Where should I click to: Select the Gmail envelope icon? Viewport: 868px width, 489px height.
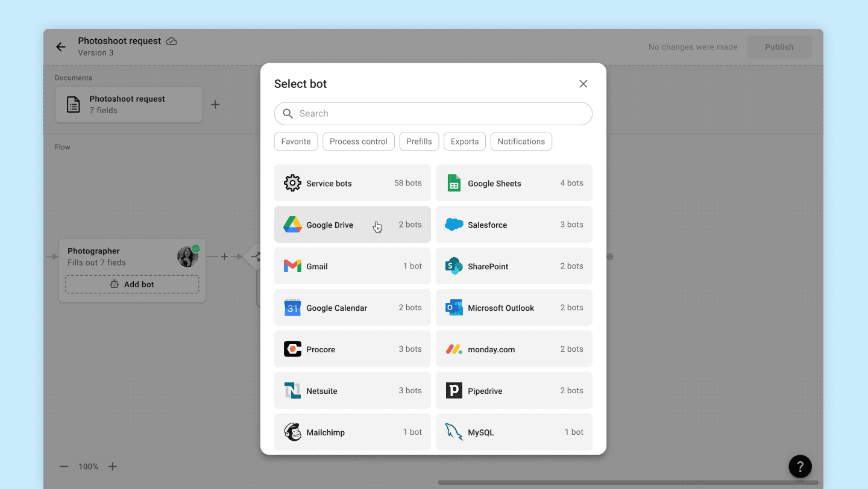pos(292,266)
